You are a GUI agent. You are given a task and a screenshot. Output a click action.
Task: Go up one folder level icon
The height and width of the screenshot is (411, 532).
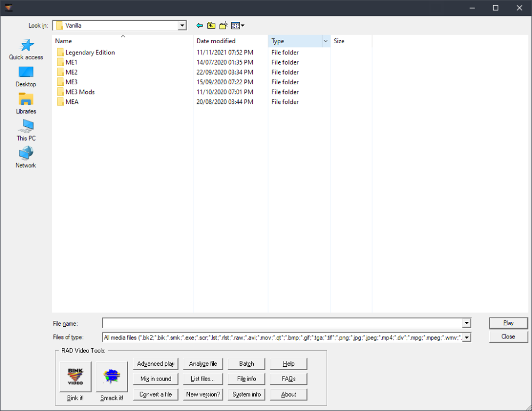coord(212,26)
